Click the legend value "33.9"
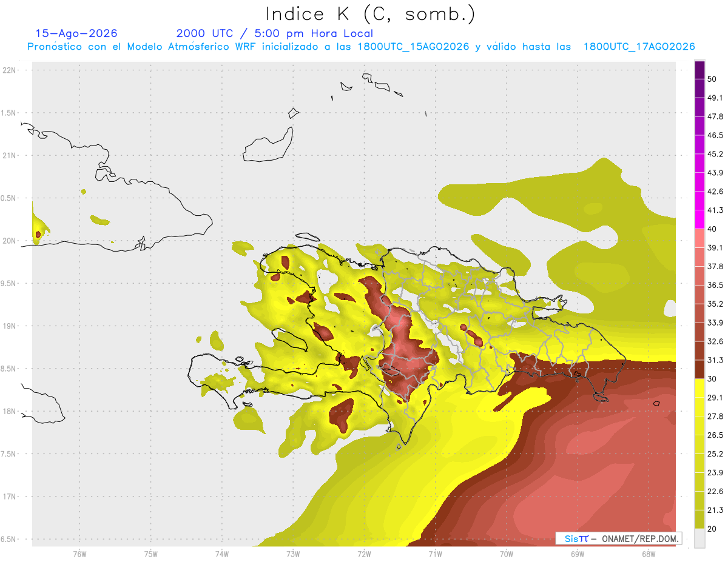This screenshot has width=728, height=562. pos(716,323)
